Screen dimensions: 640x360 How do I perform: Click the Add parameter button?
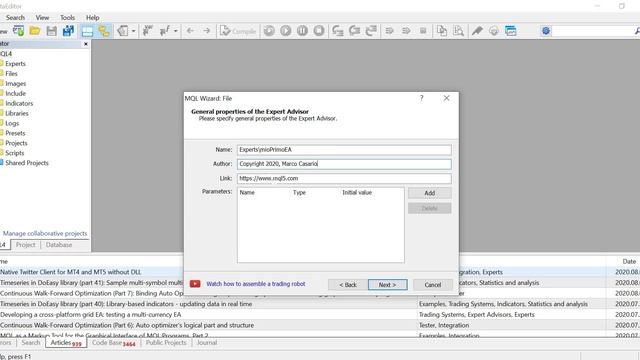(x=429, y=193)
